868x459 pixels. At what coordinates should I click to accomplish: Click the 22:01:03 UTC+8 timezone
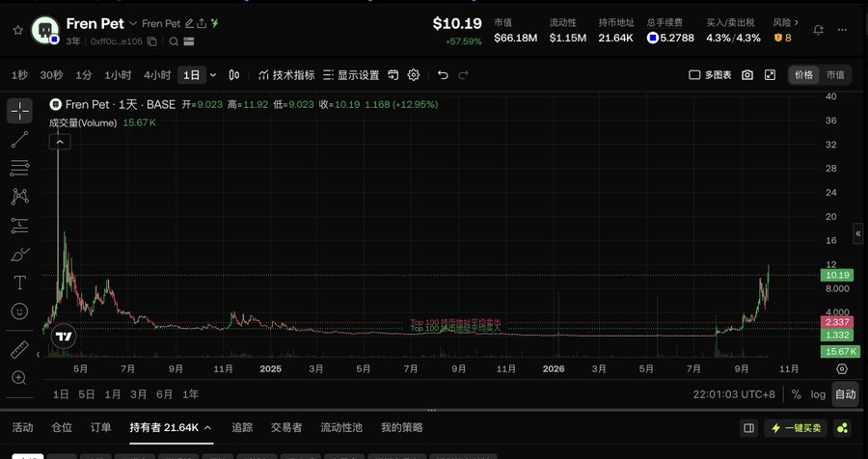(734, 394)
